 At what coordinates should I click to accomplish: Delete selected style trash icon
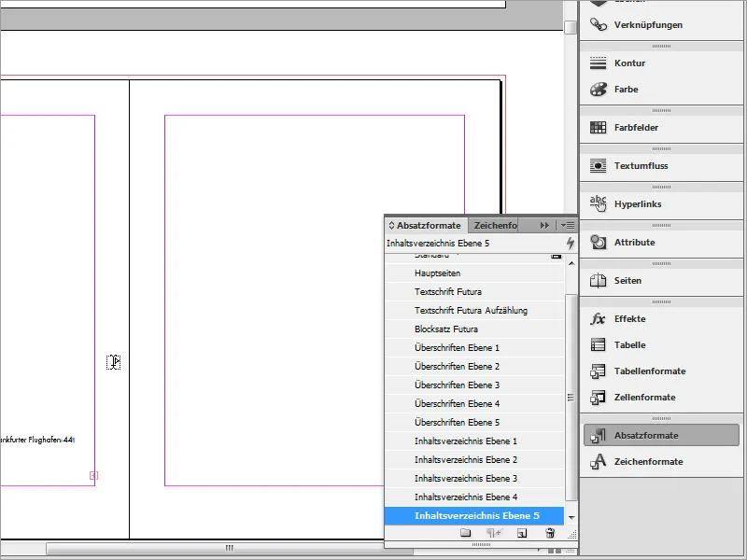coord(550,533)
